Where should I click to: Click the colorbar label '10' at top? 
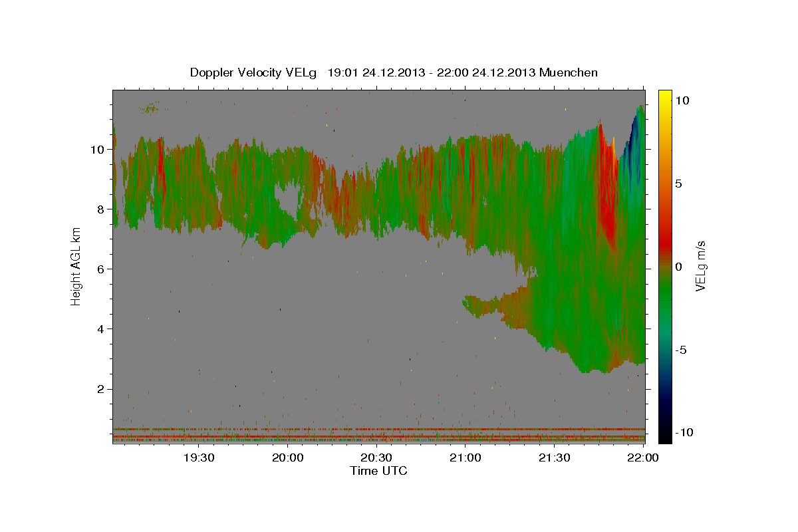coord(682,100)
